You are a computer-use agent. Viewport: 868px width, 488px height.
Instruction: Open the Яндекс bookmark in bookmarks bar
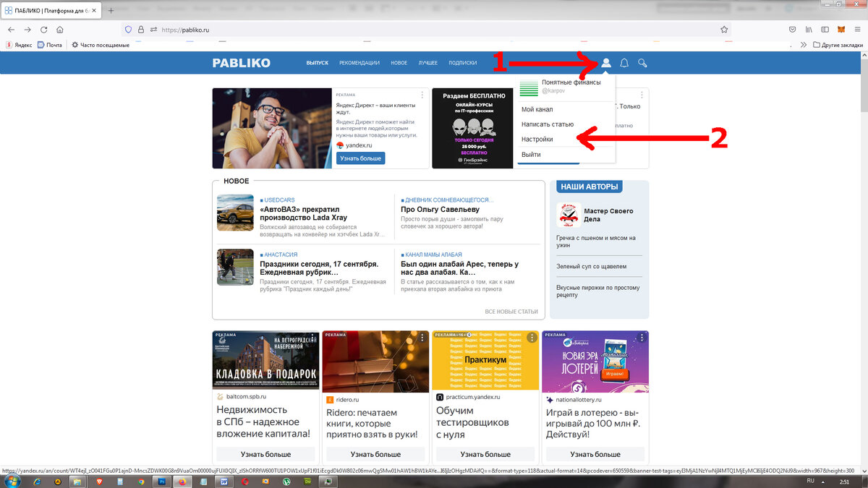(x=19, y=45)
